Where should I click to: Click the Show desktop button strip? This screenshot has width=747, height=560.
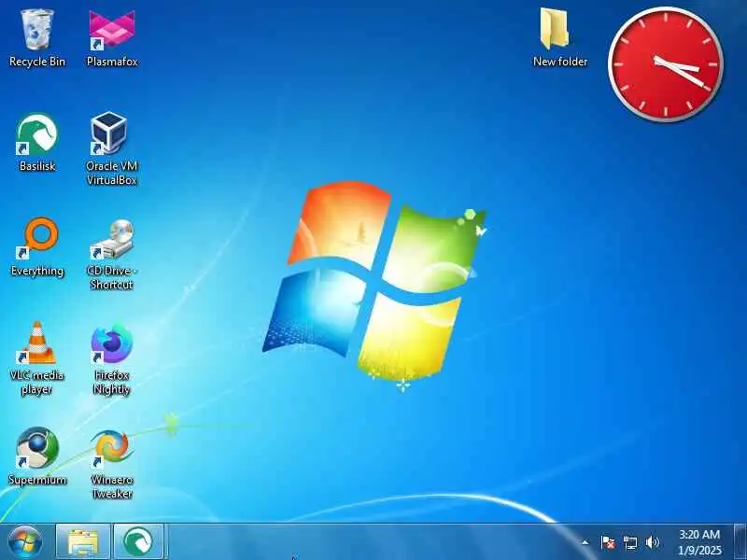[740, 542]
